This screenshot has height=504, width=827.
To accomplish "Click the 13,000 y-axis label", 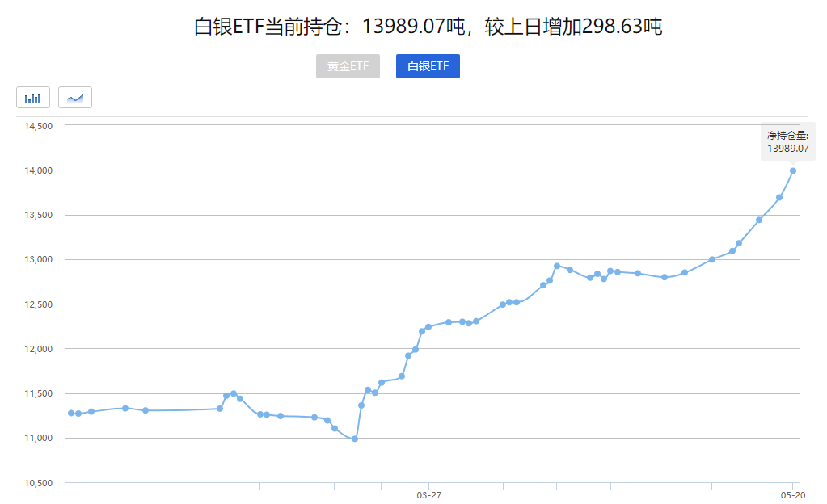I will tap(38, 260).
